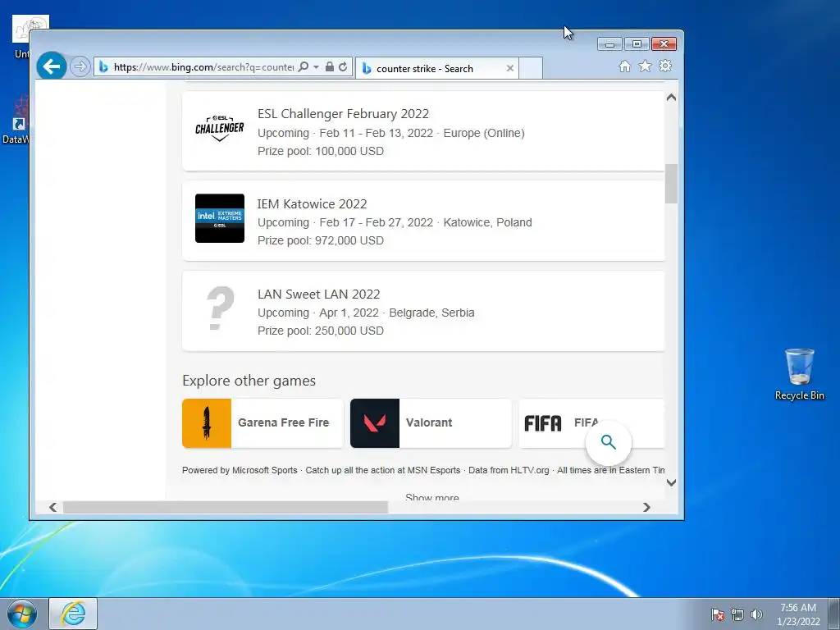Click 'Upcoming · Apr 1, 2022 · Belgrade, Serbia' text
840x630 pixels.
point(366,313)
